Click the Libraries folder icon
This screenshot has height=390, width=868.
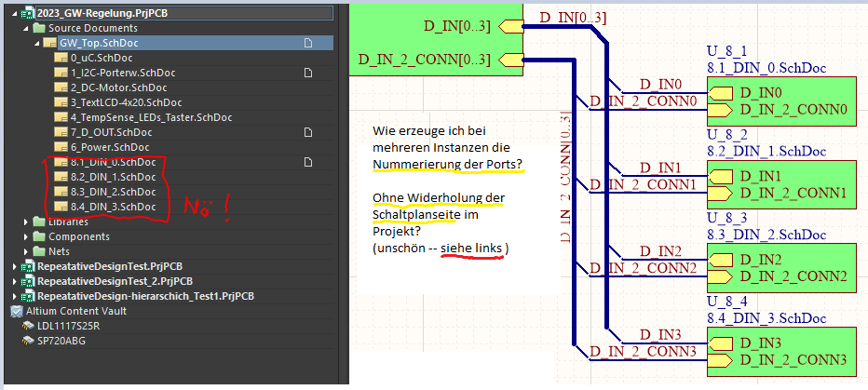tap(39, 222)
